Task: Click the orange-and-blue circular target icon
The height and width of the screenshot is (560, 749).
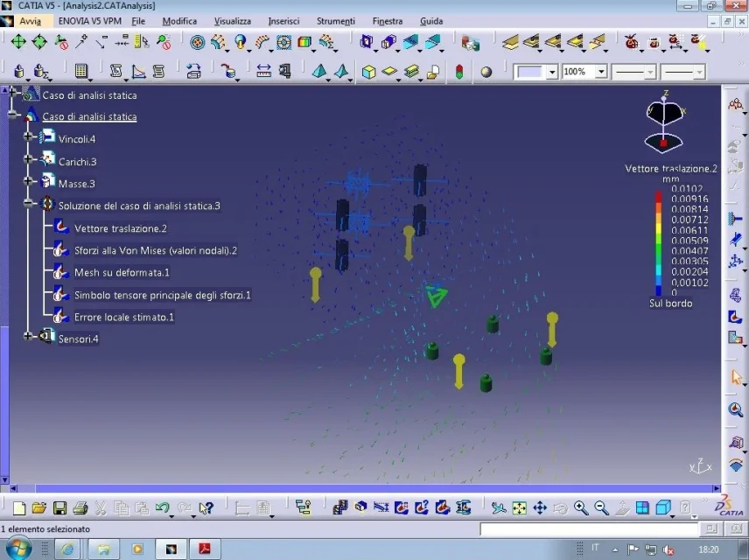Action: pyautogui.click(x=197, y=42)
